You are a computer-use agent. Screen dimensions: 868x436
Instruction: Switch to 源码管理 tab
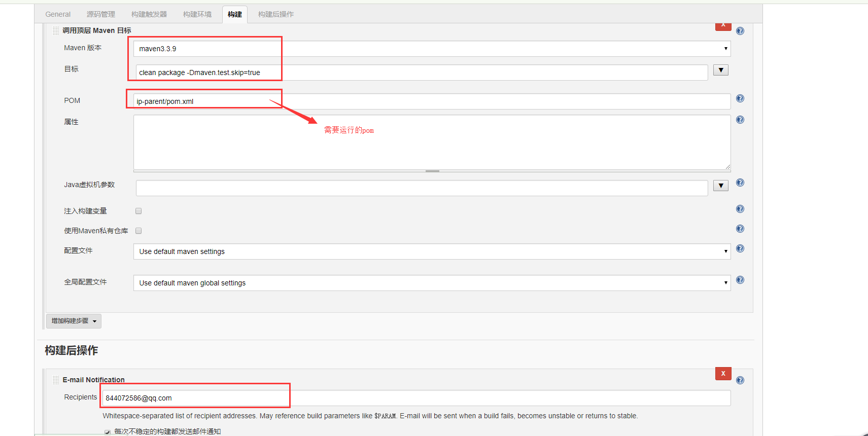(101, 14)
